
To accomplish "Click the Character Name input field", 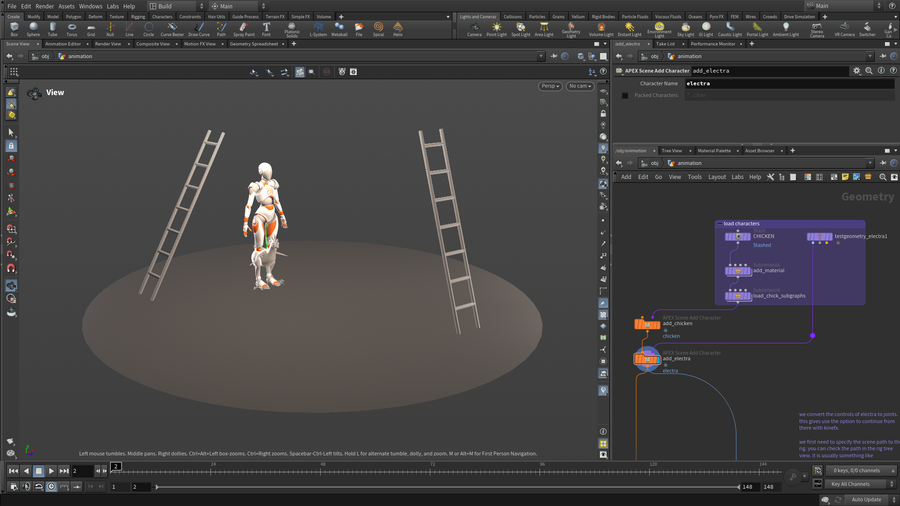I will pos(788,84).
